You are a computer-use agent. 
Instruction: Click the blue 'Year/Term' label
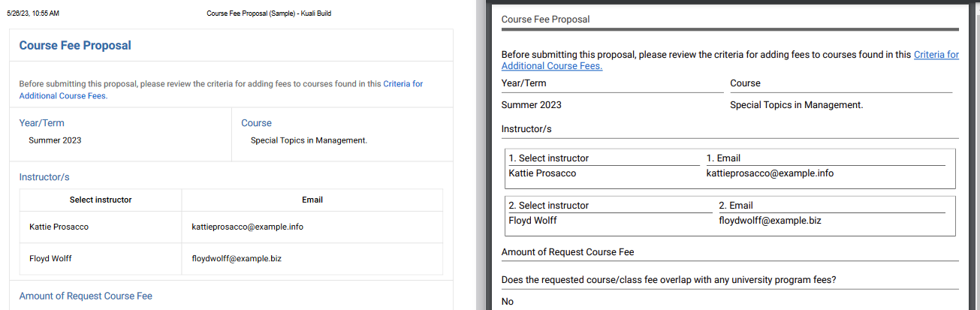(42, 123)
